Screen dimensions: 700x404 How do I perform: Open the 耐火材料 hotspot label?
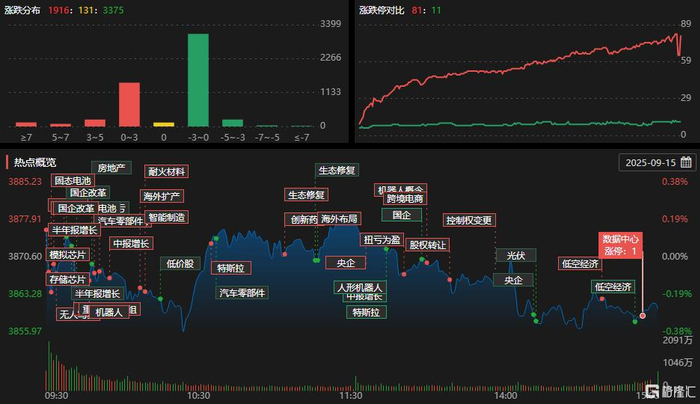point(167,171)
